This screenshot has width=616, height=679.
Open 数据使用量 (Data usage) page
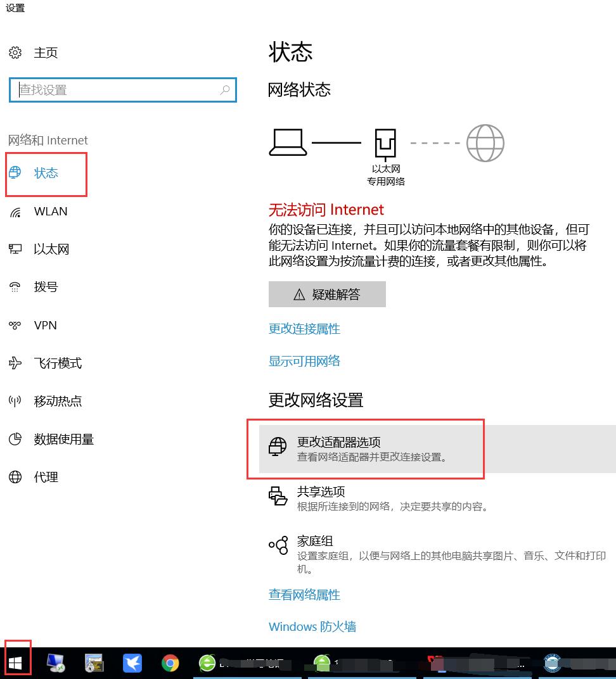click(x=63, y=440)
